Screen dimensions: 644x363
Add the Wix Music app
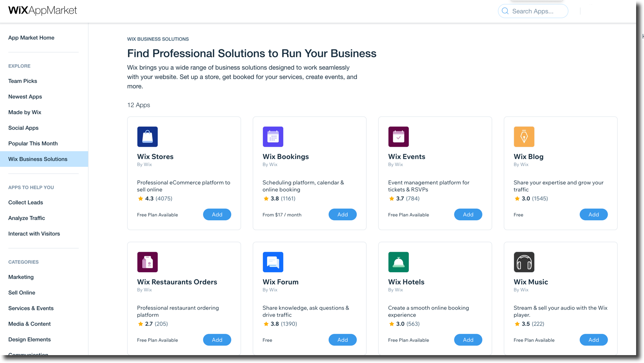[x=594, y=340]
